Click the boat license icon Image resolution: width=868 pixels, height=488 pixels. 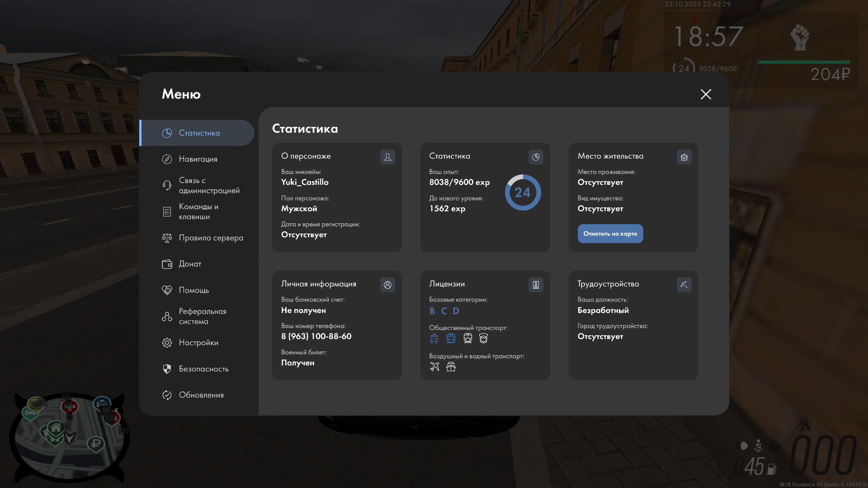click(451, 366)
